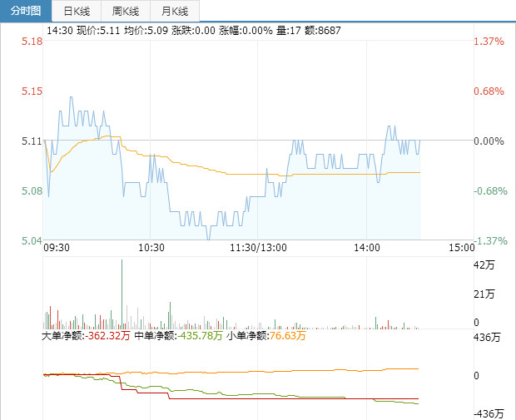The height and width of the screenshot is (420, 516).
Task: Click the 0.00% percent axis label
Action: 489,141
